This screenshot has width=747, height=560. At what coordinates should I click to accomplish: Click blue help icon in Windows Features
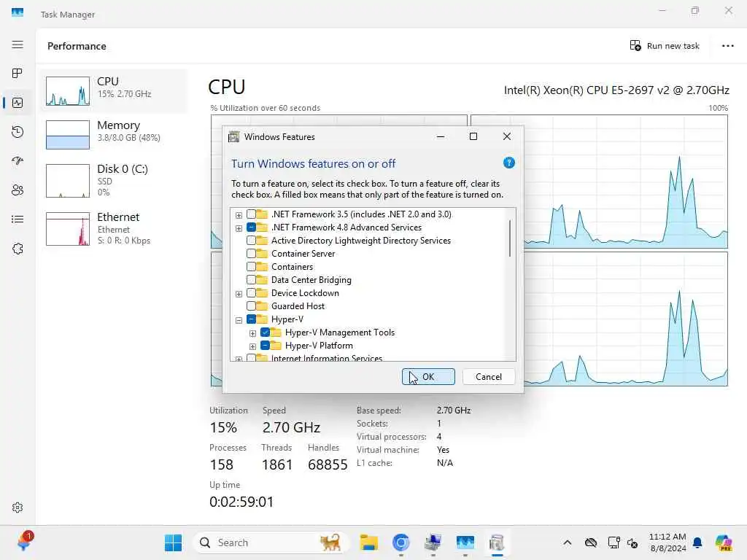pos(508,163)
